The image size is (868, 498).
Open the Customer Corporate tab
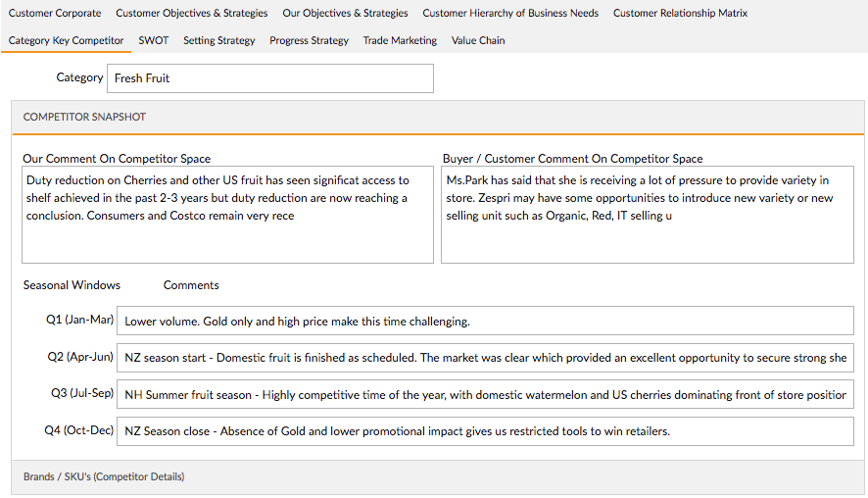pos(55,13)
